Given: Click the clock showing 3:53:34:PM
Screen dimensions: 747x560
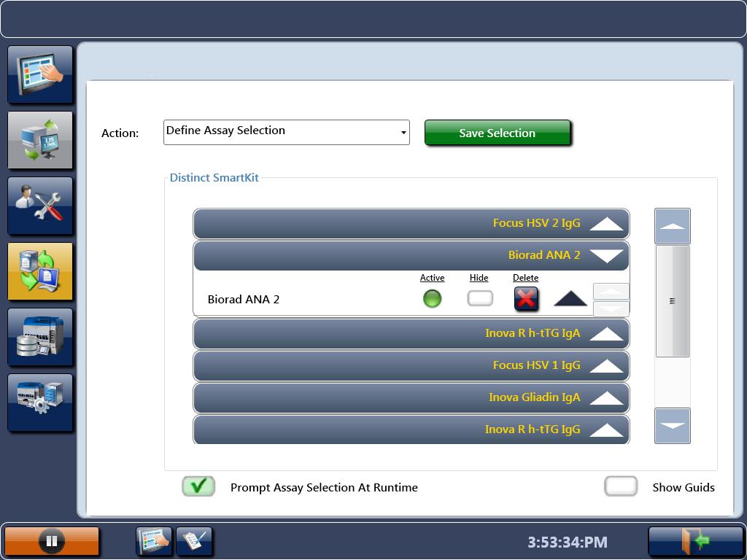Looking at the screenshot, I should pyautogui.click(x=568, y=542).
